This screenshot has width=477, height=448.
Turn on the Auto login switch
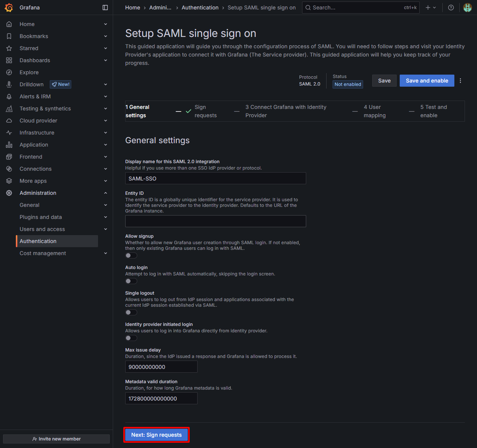coord(131,281)
